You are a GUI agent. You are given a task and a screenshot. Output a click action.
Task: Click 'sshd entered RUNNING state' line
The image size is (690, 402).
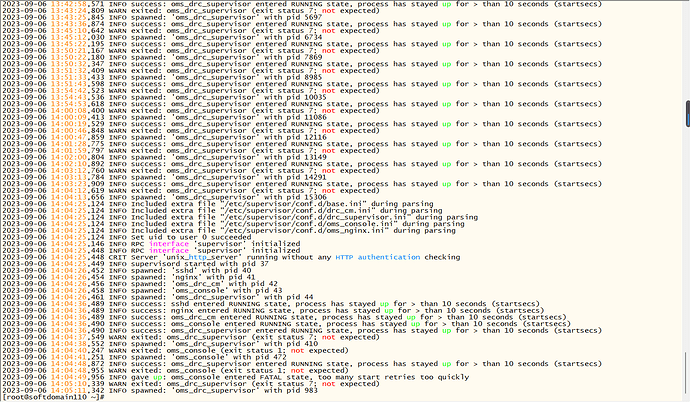point(271,304)
